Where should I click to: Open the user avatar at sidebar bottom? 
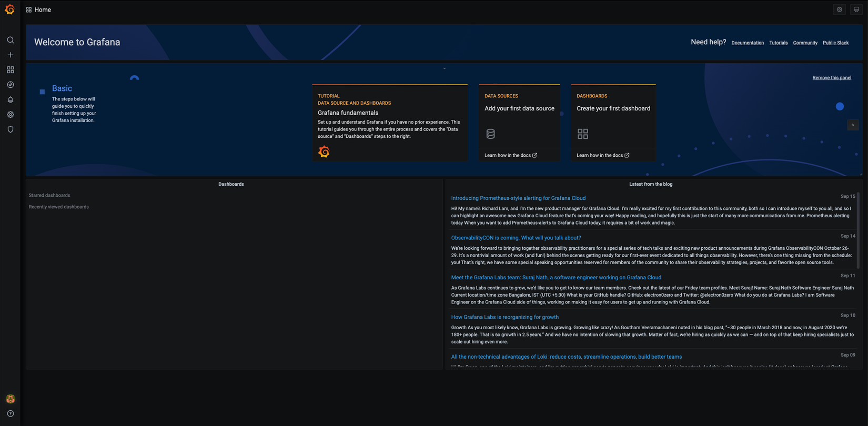[10, 399]
